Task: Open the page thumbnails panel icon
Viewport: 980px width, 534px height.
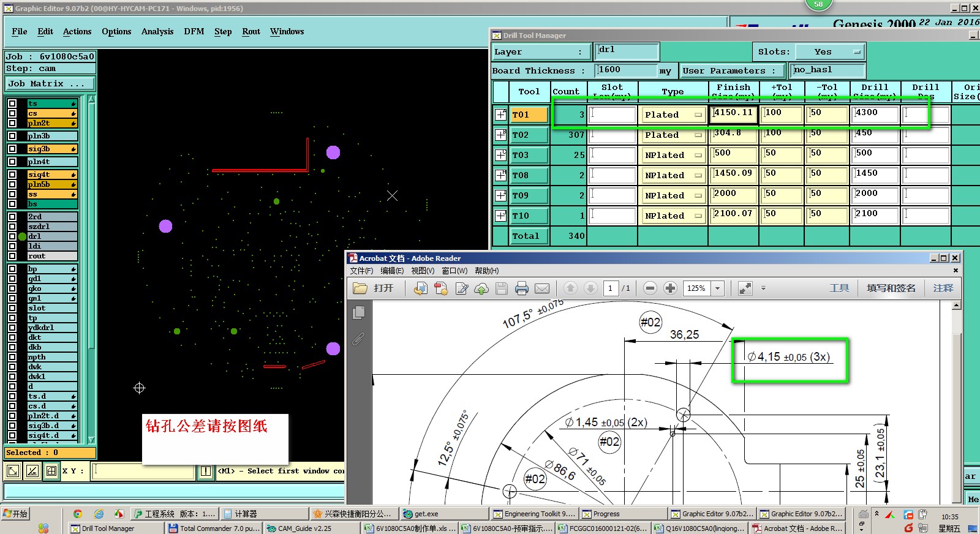Action: pyautogui.click(x=359, y=313)
